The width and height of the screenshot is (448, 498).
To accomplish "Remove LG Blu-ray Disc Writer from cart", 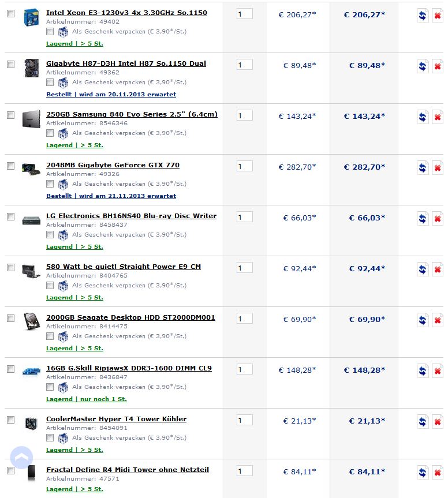I will point(438,219).
